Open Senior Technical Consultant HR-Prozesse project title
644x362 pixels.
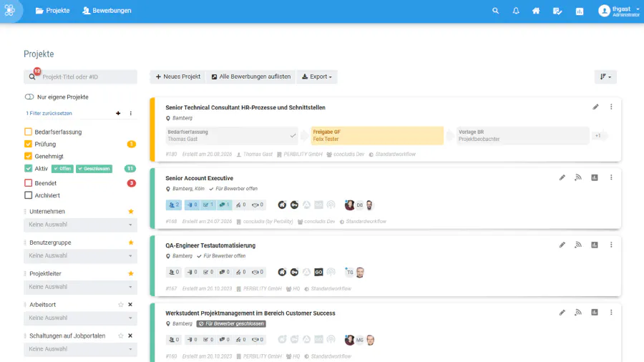(245, 107)
